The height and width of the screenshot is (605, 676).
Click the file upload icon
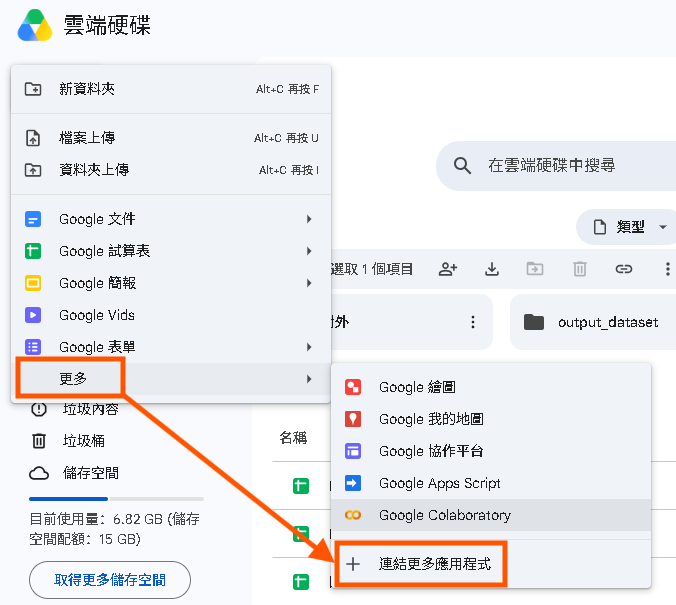click(33, 138)
